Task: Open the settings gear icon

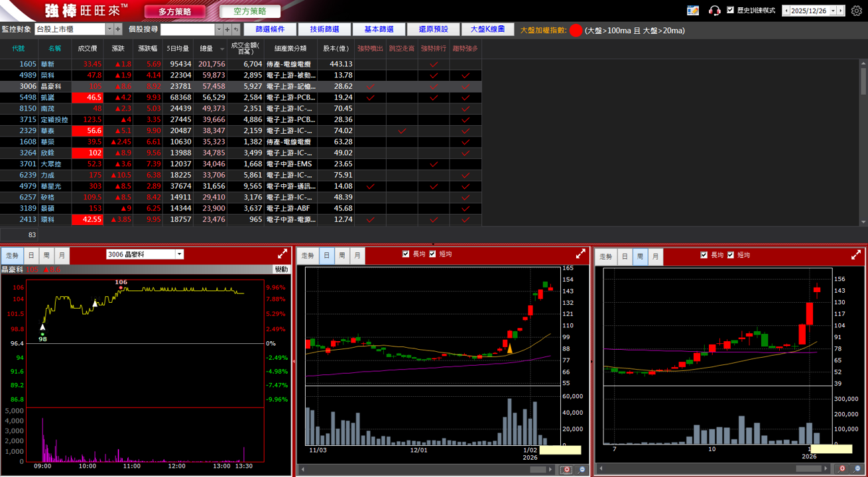Action: click(x=856, y=11)
